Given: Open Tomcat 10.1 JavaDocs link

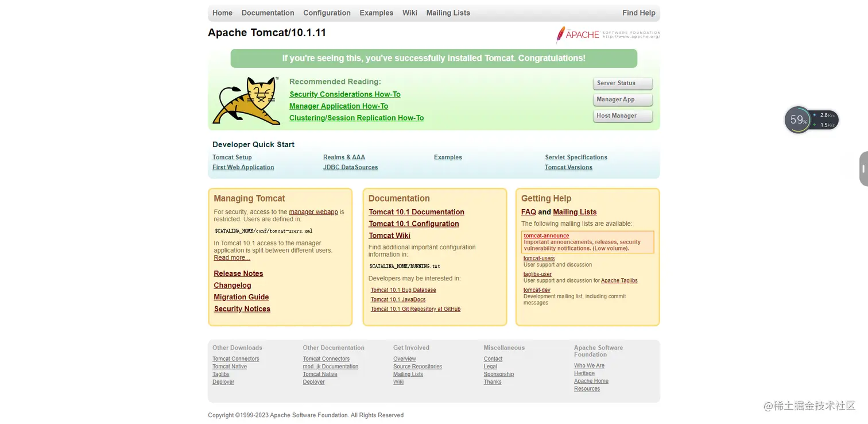Looking at the screenshot, I should tap(398, 299).
